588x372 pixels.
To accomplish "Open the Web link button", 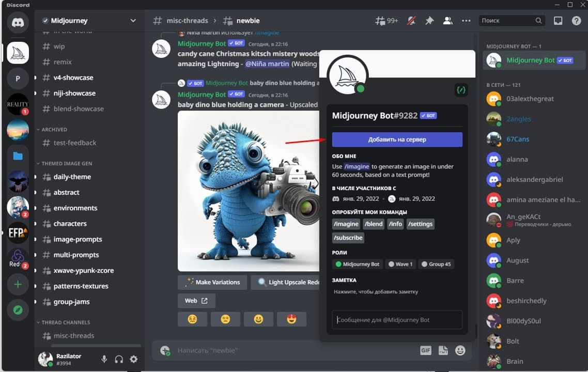I will [x=196, y=301].
